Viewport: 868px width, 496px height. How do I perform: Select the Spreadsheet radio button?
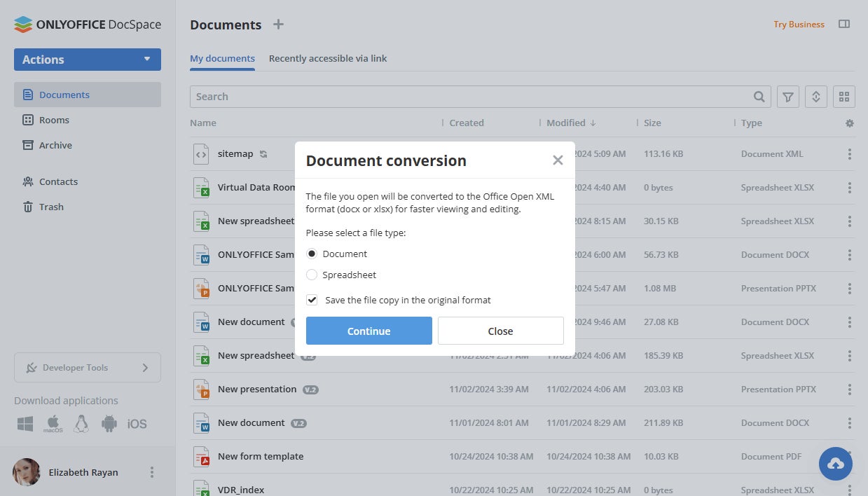[312, 275]
